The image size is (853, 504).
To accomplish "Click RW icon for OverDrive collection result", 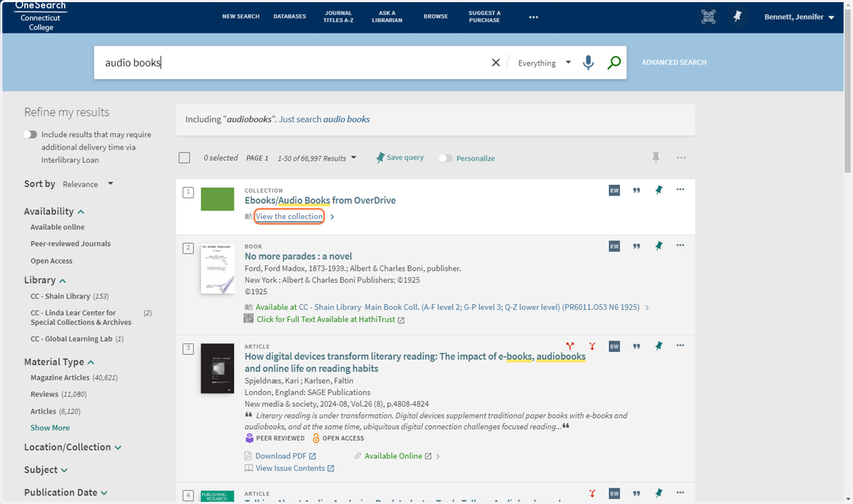I will 614,190.
